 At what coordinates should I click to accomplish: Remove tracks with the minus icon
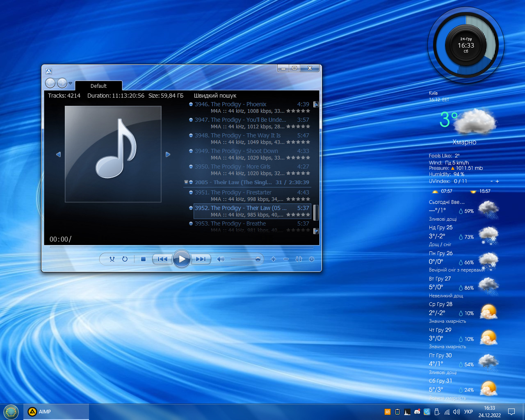286,259
